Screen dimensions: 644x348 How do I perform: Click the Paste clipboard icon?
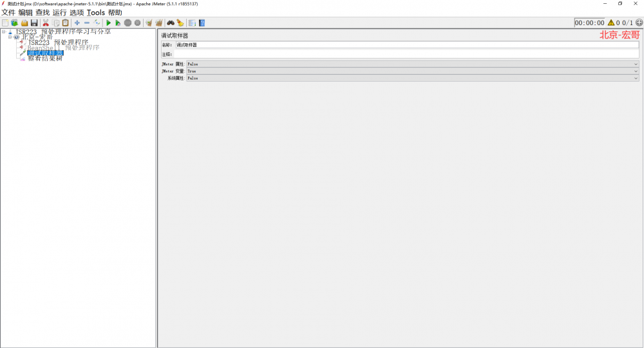(x=65, y=23)
